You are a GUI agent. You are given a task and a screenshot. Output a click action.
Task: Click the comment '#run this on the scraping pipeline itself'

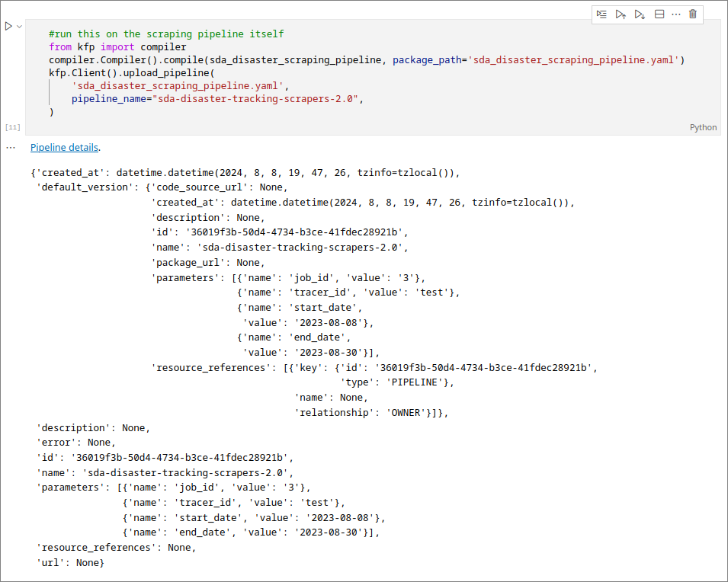click(166, 34)
